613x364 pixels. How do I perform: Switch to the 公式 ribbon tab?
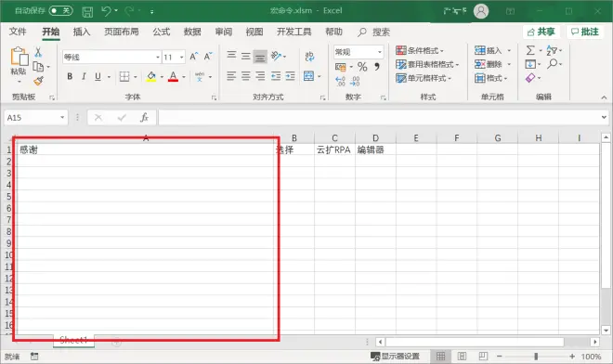(161, 32)
